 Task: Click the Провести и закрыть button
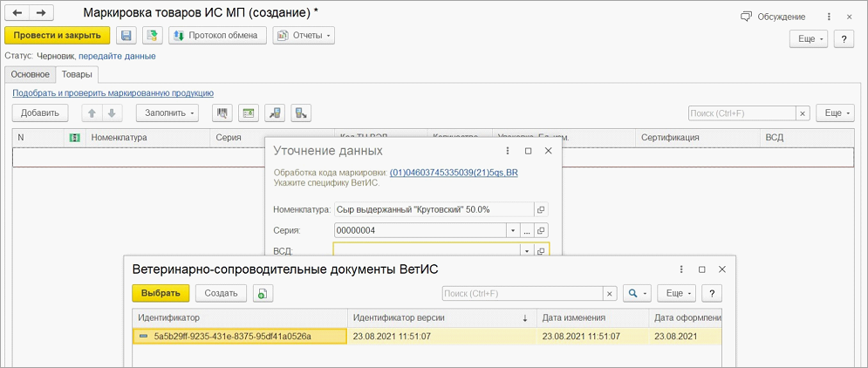tap(58, 36)
